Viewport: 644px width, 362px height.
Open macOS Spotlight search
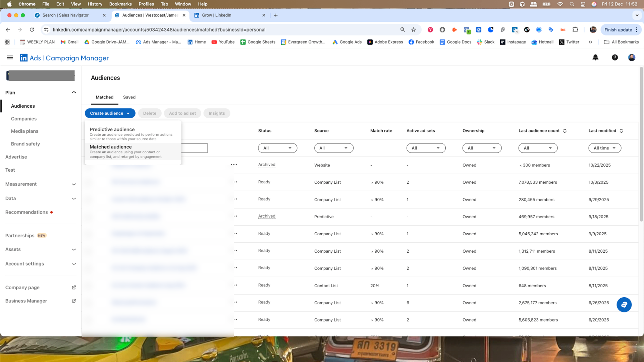click(572, 4)
